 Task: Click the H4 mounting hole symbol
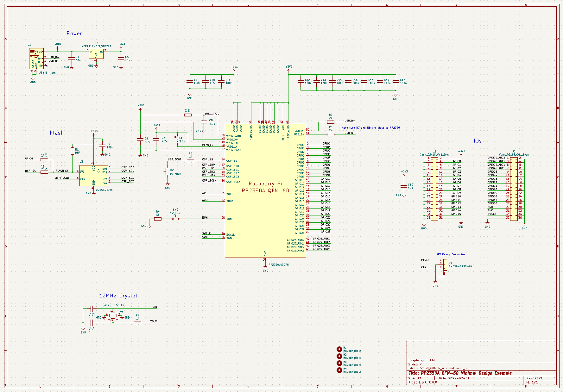339,370
